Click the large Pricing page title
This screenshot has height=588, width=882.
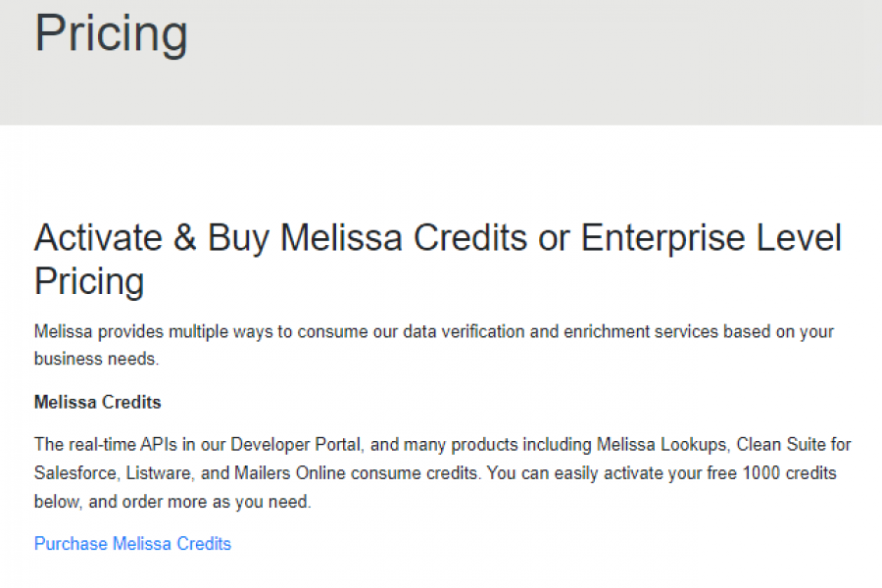click(x=111, y=32)
